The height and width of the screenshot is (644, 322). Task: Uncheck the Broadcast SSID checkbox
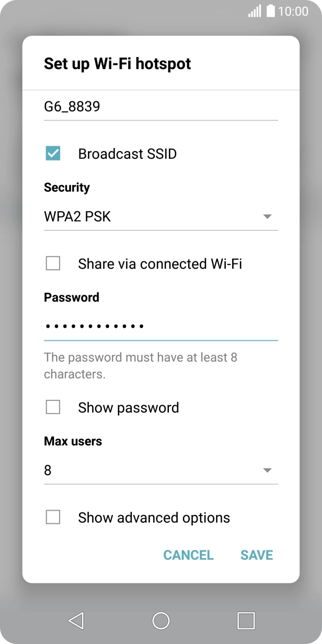click(x=53, y=154)
